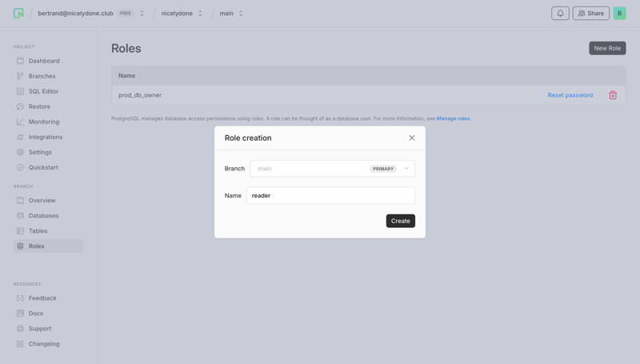Click the Roles shield icon
Viewport: 640px width, 364px height.
20,246
